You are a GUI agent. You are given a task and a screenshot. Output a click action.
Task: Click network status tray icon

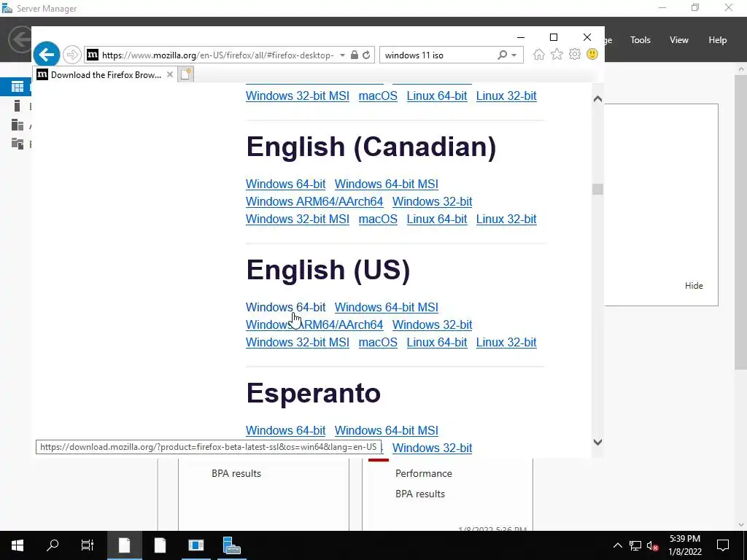(635, 545)
